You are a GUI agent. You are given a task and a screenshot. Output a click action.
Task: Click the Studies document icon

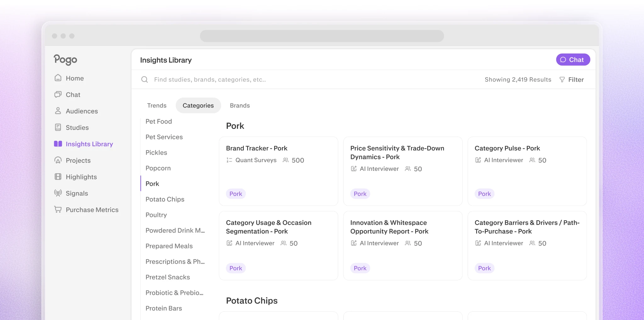tap(58, 127)
